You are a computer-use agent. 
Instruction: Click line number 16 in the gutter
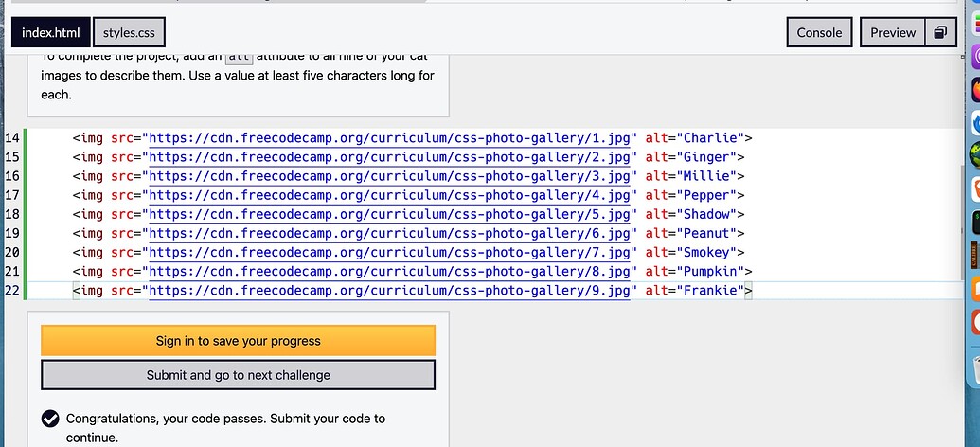pos(12,176)
